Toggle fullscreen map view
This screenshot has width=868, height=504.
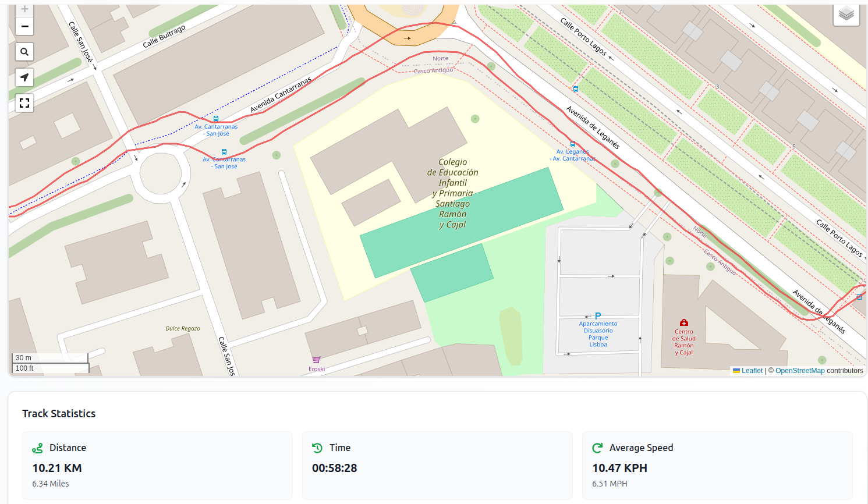pos(24,103)
